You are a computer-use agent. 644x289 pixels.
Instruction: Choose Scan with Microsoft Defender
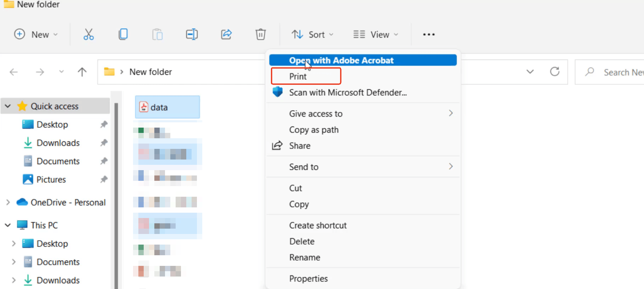363,92
